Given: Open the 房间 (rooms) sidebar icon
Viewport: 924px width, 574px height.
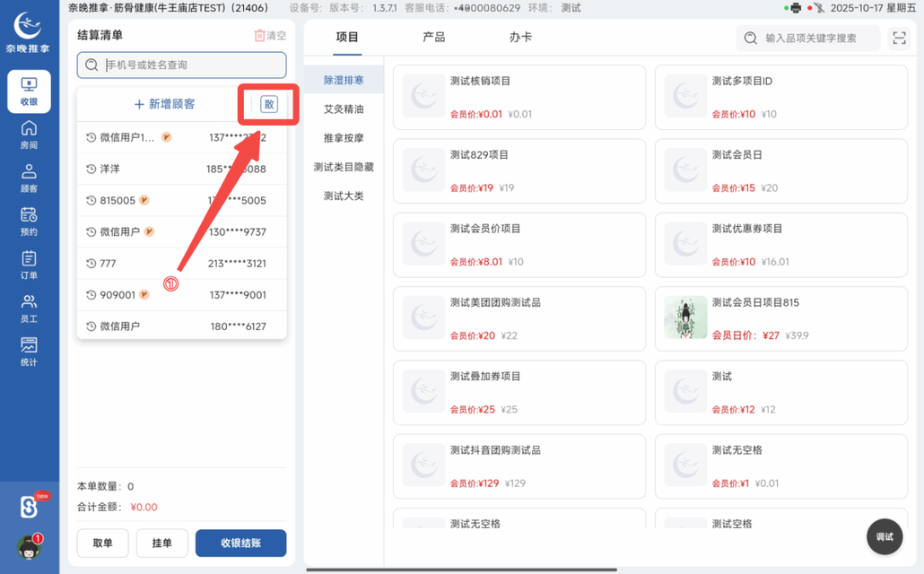Looking at the screenshot, I should (x=30, y=134).
